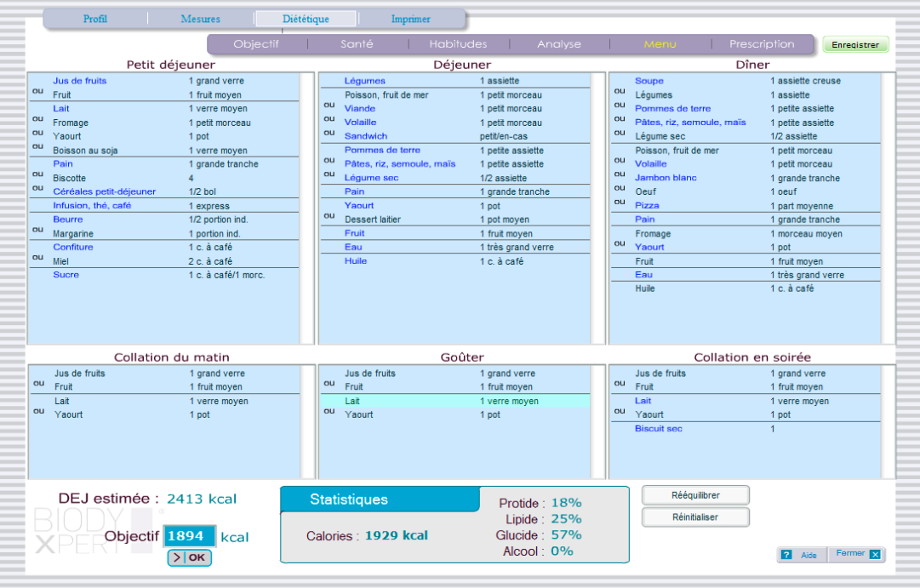
Task: Select Biscuit sec in Collation en soirée
Action: click(659, 429)
